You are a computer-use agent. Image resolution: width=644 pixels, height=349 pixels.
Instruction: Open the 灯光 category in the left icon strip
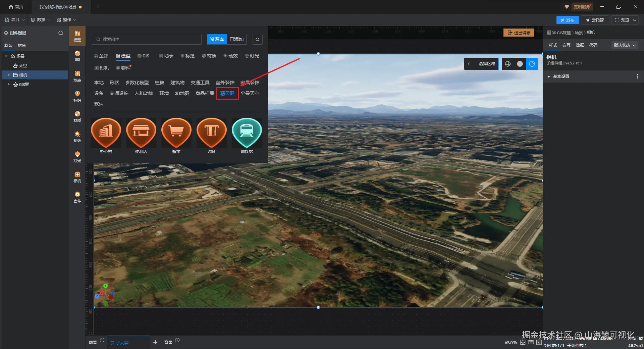point(77,157)
